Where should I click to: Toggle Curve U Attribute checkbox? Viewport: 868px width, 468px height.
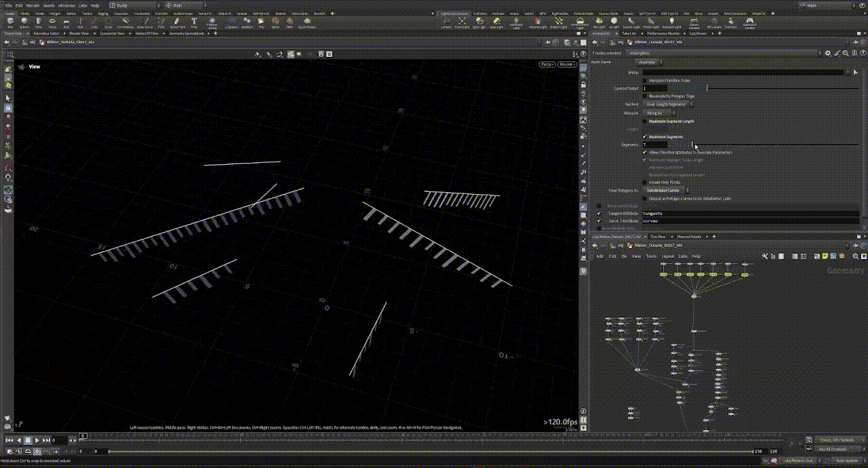click(599, 221)
